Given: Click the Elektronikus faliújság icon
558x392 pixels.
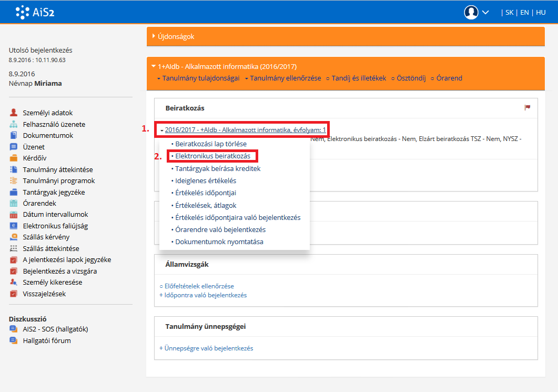Looking at the screenshot, I should click(x=14, y=226).
